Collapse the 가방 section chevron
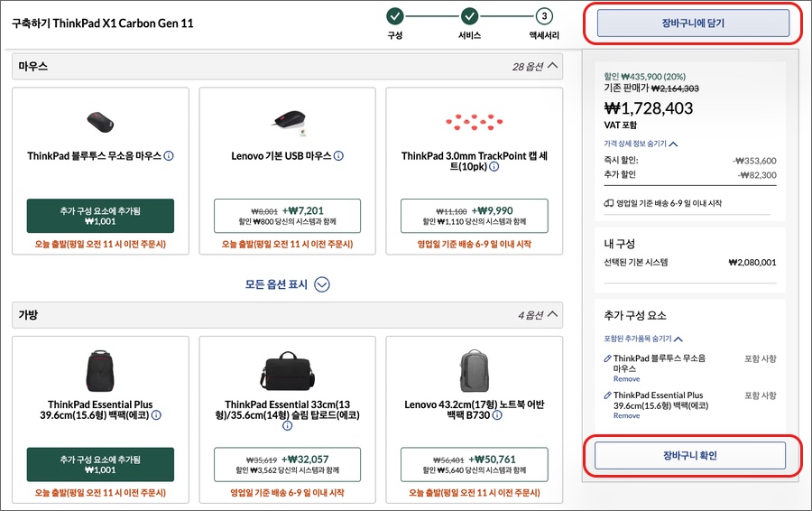The height and width of the screenshot is (511, 812). (x=552, y=314)
